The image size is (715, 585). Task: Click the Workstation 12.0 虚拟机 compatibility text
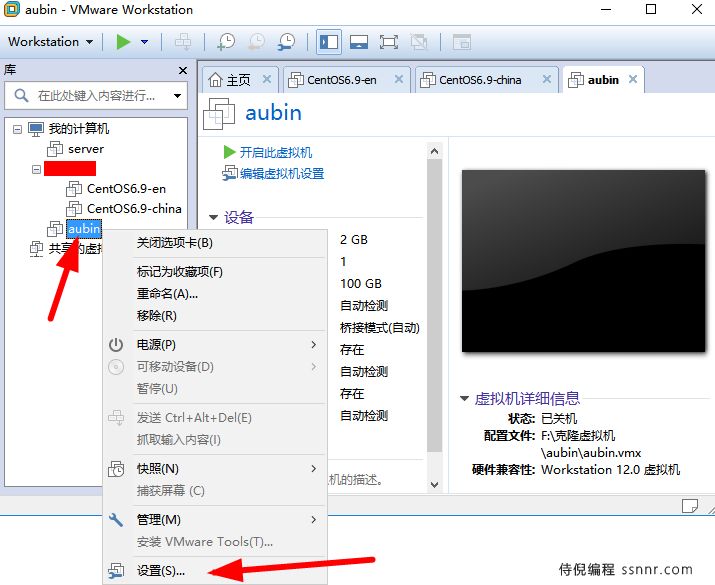[610, 470]
